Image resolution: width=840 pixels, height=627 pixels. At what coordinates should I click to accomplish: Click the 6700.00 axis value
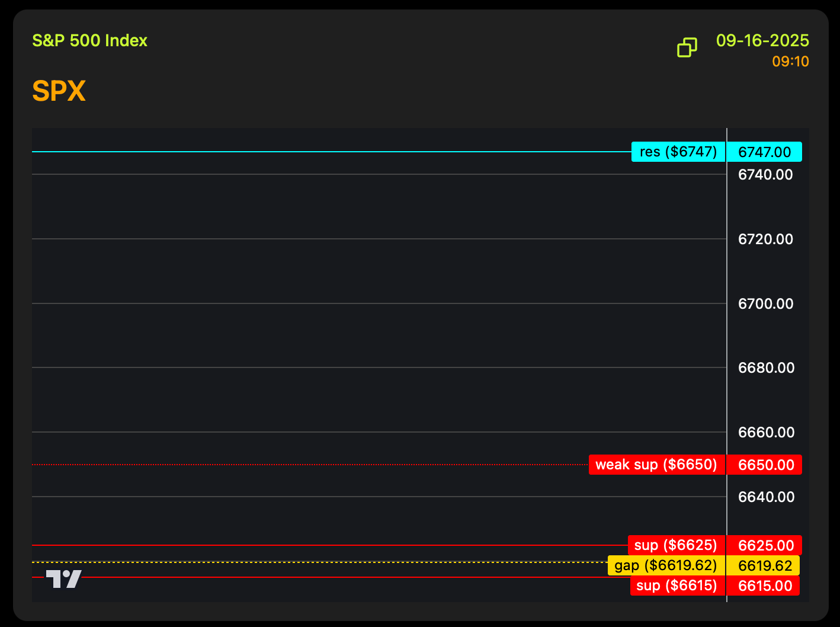pos(765,303)
